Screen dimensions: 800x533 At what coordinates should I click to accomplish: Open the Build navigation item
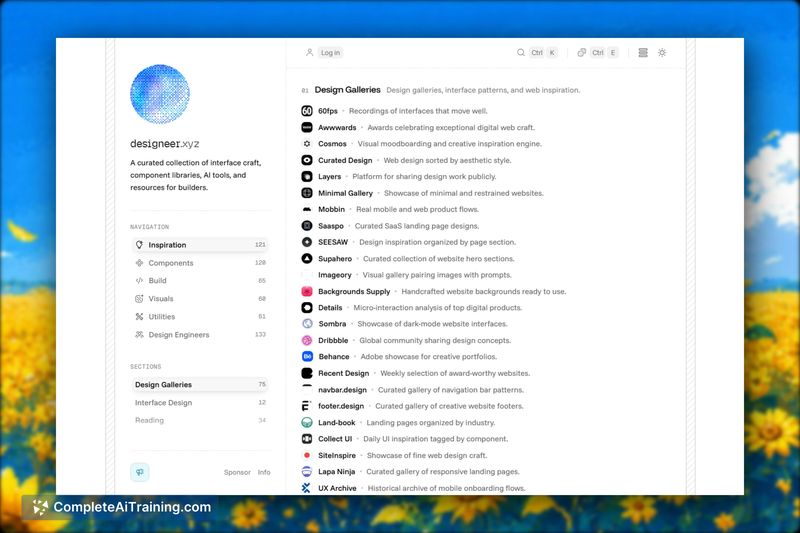199,281
